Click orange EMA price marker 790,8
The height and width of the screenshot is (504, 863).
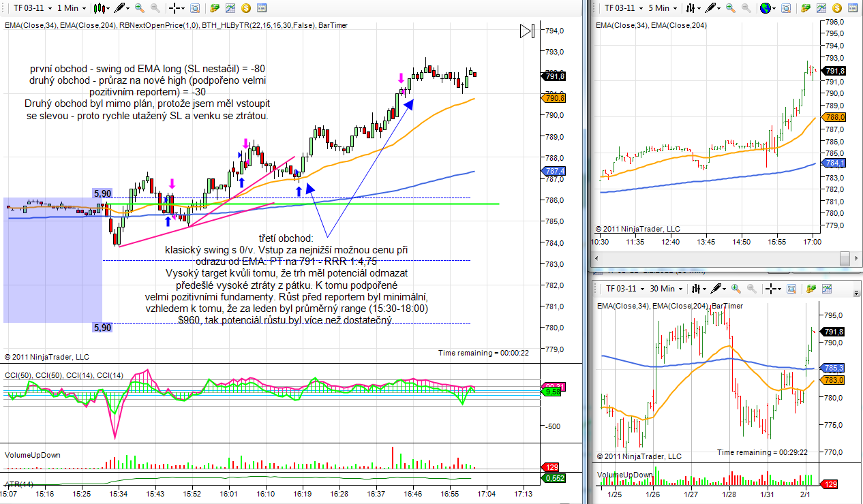[554, 98]
